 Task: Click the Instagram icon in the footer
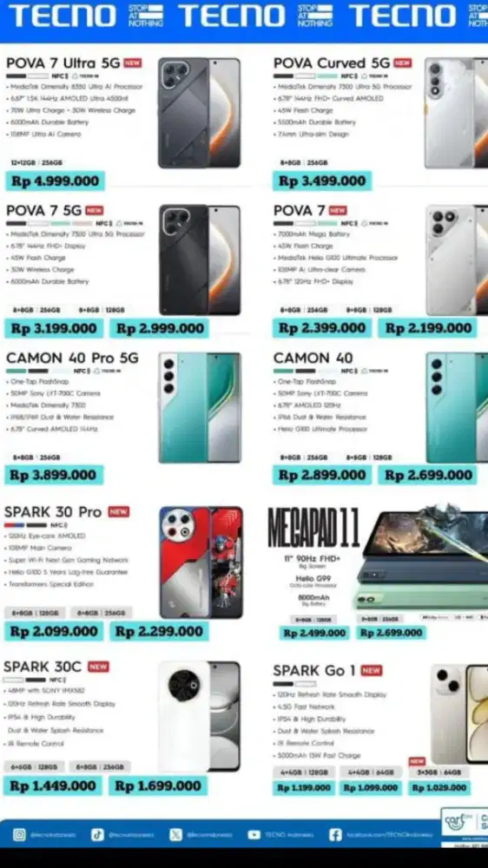pos(19,834)
